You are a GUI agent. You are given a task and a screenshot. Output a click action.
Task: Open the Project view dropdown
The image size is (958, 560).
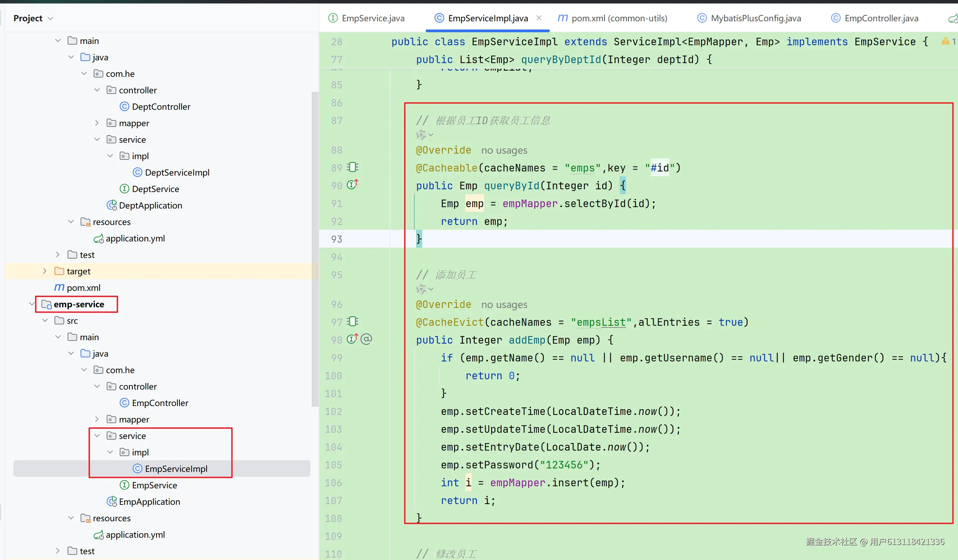pos(50,18)
